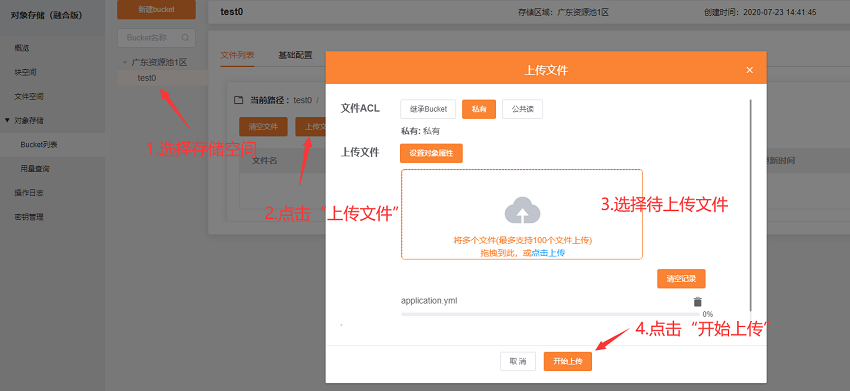This screenshot has width=850, height=391.
Task: Close the 上传文件 dialog with X
Action: click(750, 70)
